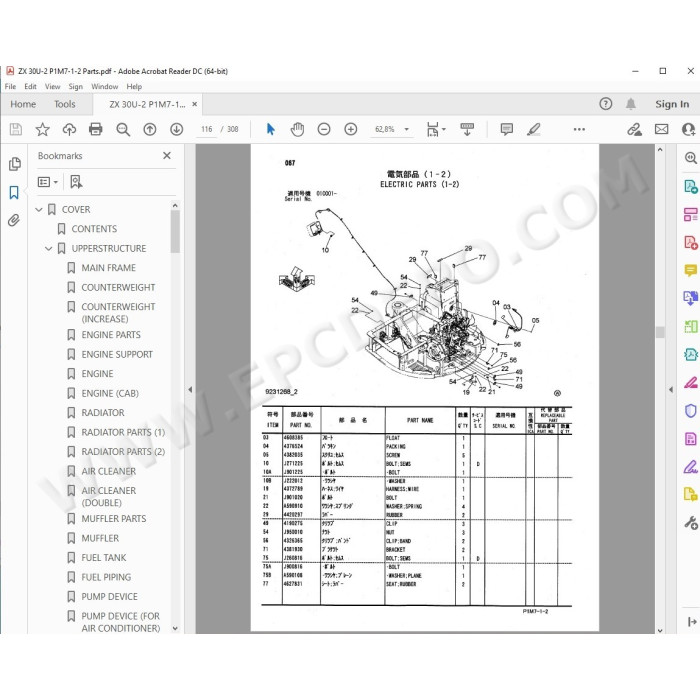The width and height of the screenshot is (700, 700).
Task: Zoom out with the minus circle
Action: tap(324, 129)
